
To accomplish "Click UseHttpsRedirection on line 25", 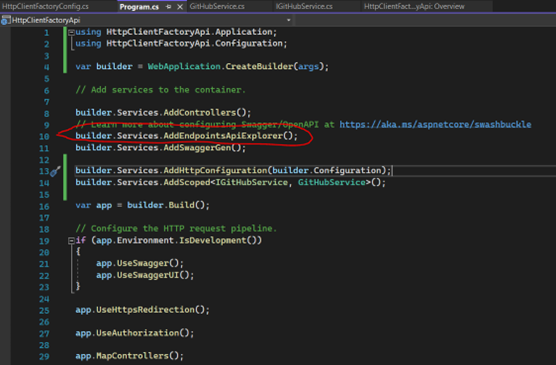I will point(145,310).
